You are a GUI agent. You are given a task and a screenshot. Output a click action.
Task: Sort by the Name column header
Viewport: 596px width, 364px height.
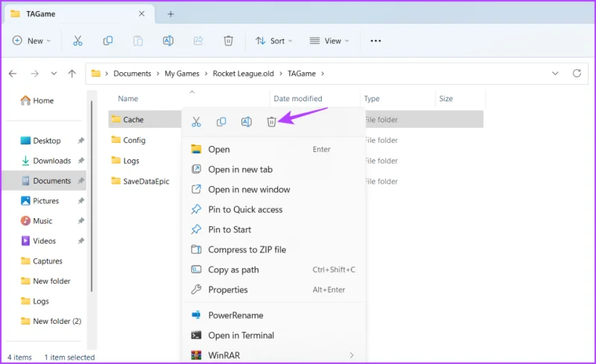click(x=127, y=99)
